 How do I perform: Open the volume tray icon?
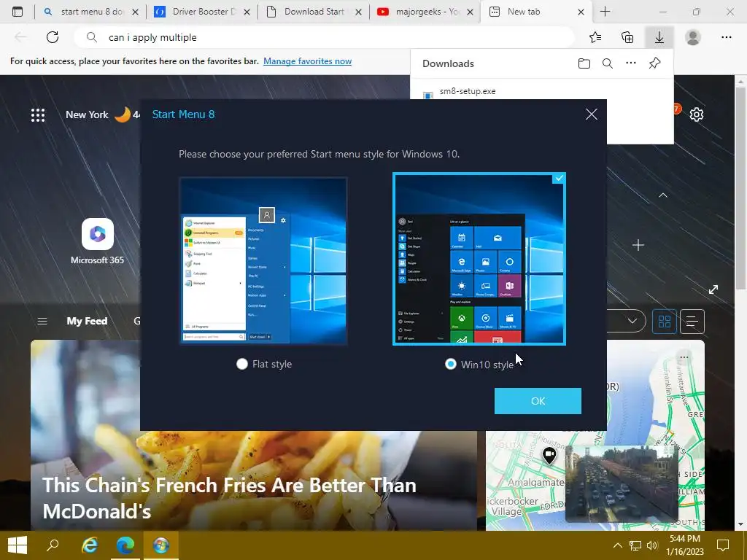[x=652, y=545]
